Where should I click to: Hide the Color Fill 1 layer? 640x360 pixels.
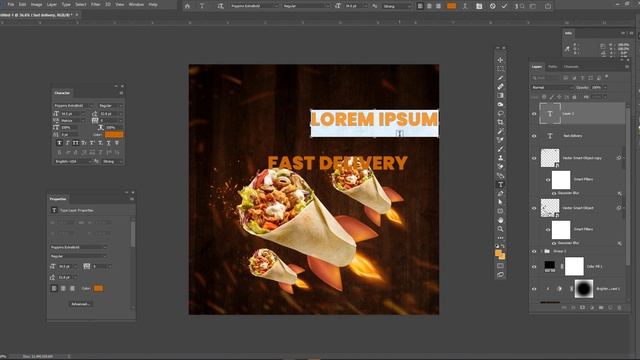tap(534, 267)
